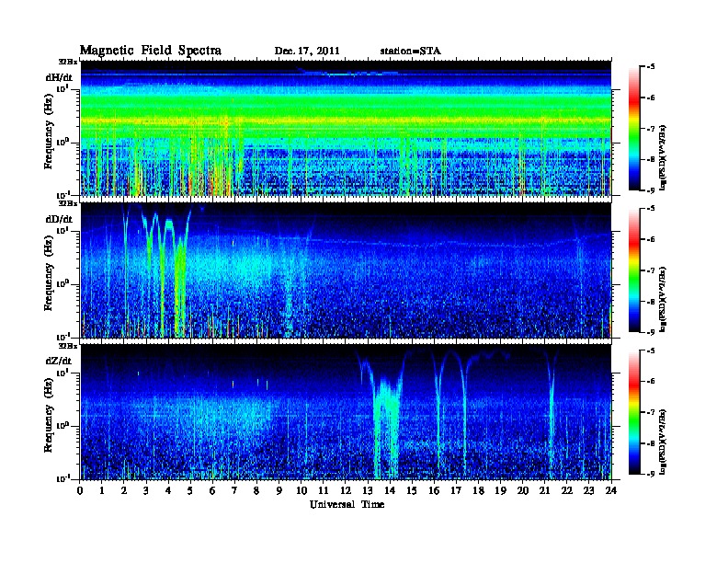Click the hour "4" tick label on time axis

tap(168, 490)
